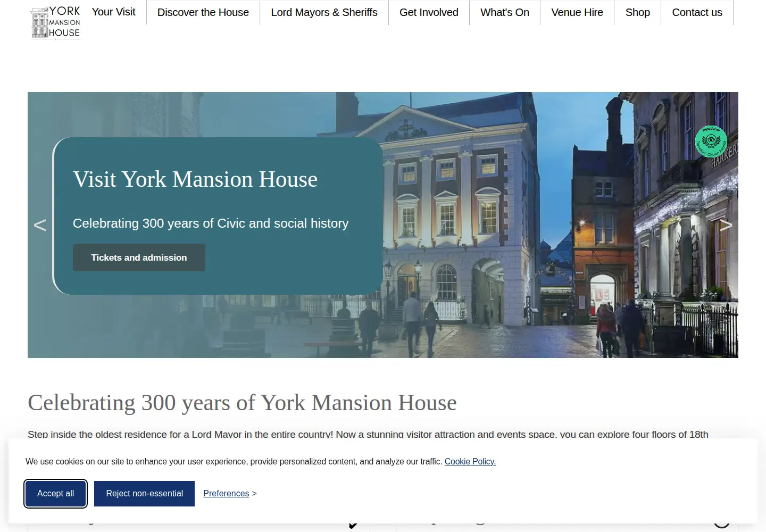Open the Shop page
The height and width of the screenshot is (532, 766).
(x=638, y=12)
